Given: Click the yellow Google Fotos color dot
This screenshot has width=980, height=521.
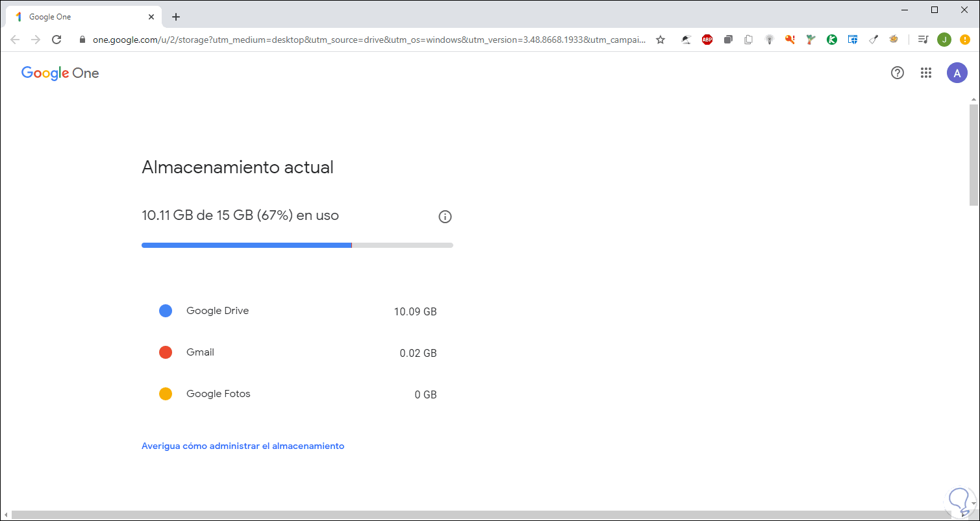Looking at the screenshot, I should point(166,394).
